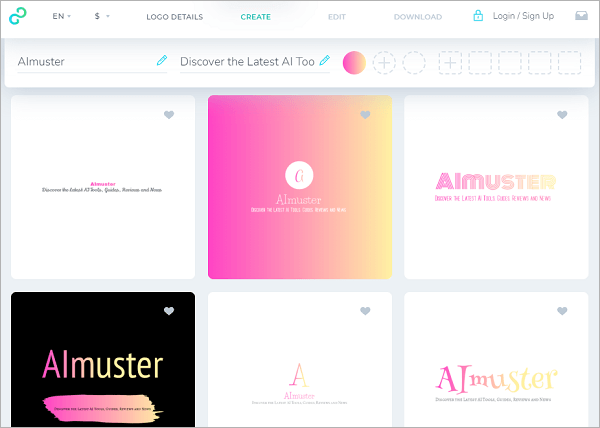Click the infinity logo home icon
The width and height of the screenshot is (600, 428).
coord(18,16)
